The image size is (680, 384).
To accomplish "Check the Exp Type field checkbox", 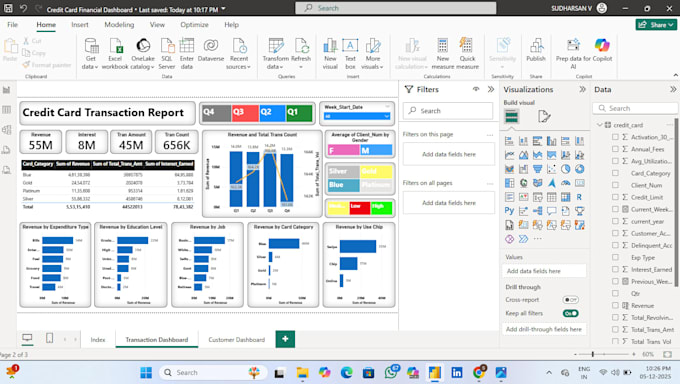I will click(615, 257).
